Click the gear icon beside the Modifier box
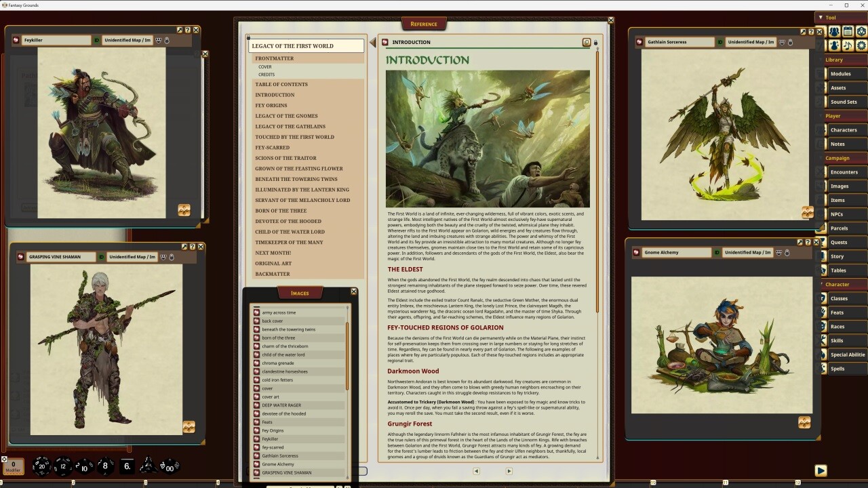Viewport: 868px width, 488px height. (x=5, y=460)
